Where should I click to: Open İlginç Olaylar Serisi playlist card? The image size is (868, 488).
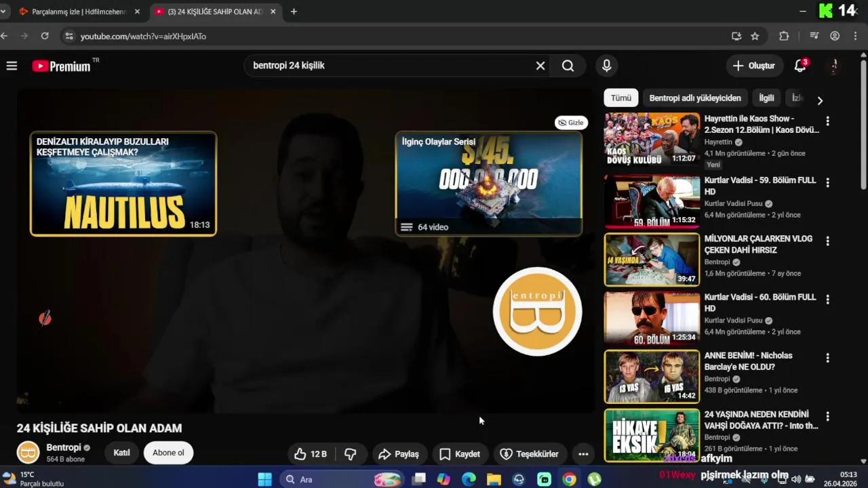[488, 184]
